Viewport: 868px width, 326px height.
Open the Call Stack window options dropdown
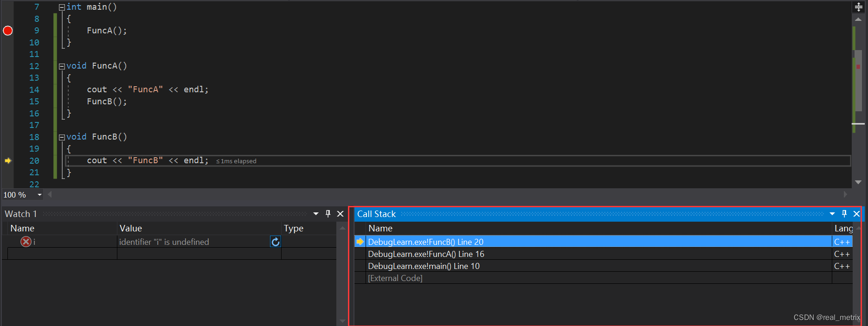pos(832,214)
